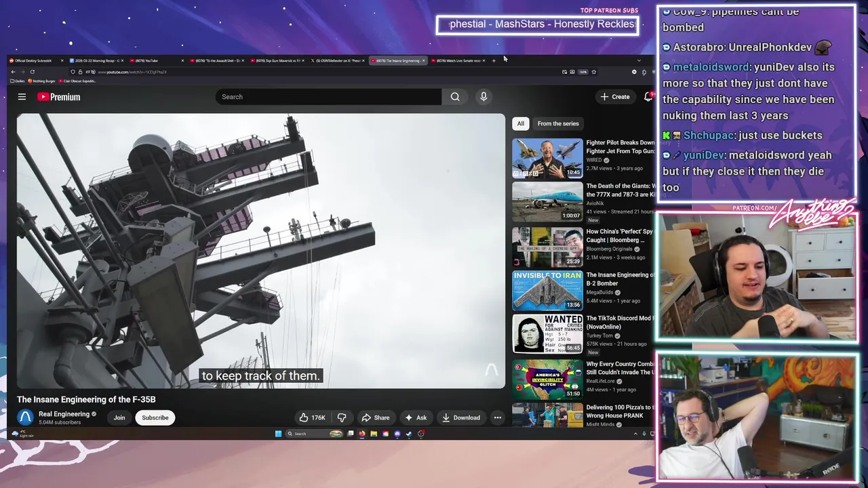This screenshot has height=488, width=868.
Task: Open Invisible to Iran B-2 thumbnail
Action: (x=547, y=290)
